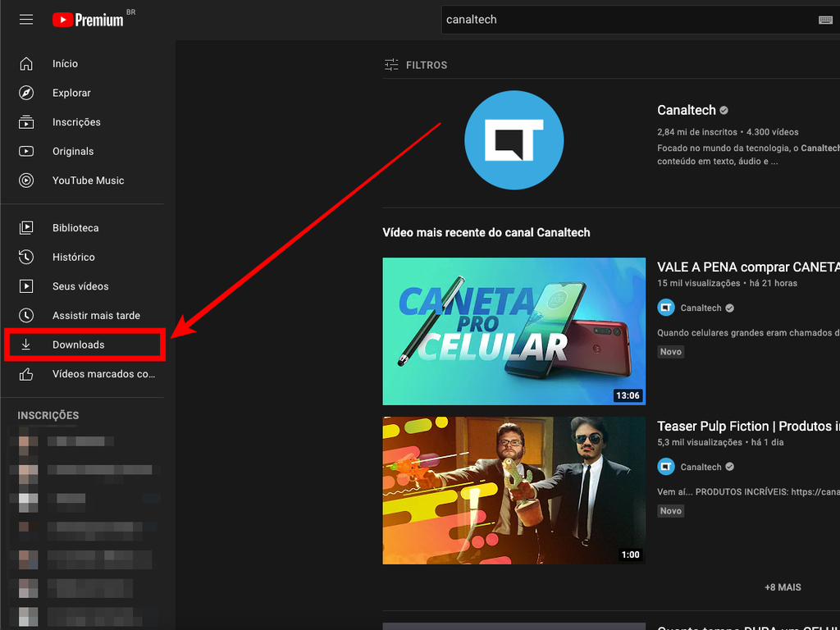Open the on-screen keyboard icon in search

[x=825, y=20]
